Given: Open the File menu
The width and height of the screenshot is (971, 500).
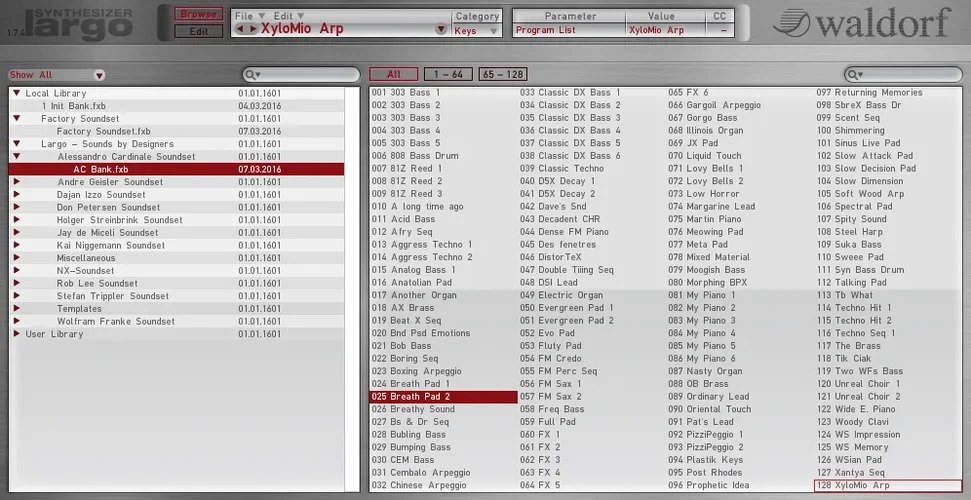Looking at the screenshot, I should (250, 15).
